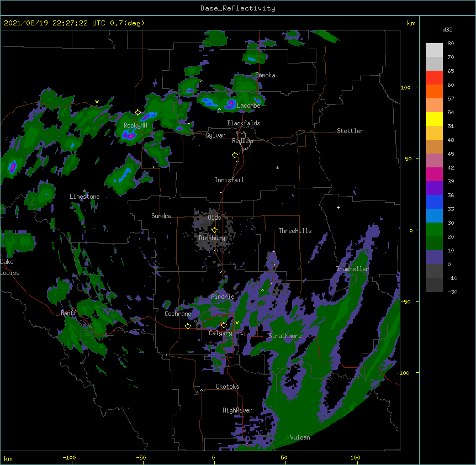Click the Calgary city label
Screen dimensions: 476x465
point(220,333)
